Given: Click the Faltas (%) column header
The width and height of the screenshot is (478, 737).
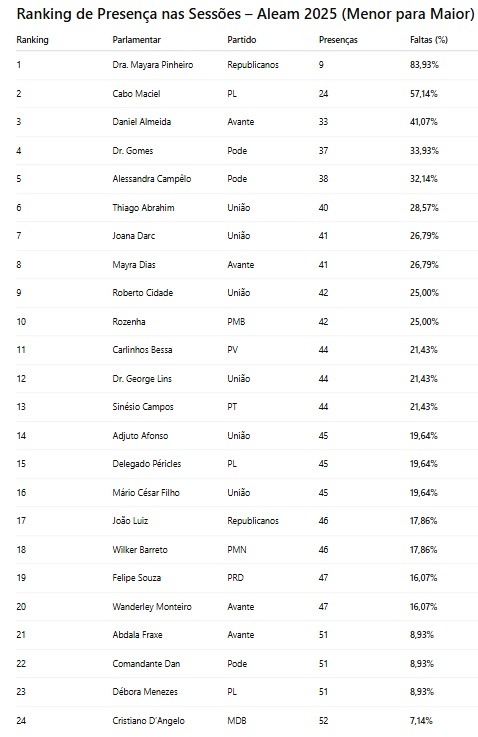Looking at the screenshot, I should [x=429, y=40].
